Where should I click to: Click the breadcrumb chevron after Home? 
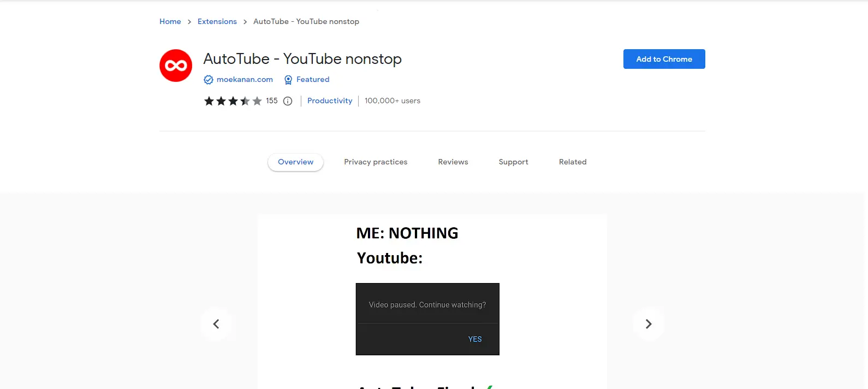[x=189, y=22]
